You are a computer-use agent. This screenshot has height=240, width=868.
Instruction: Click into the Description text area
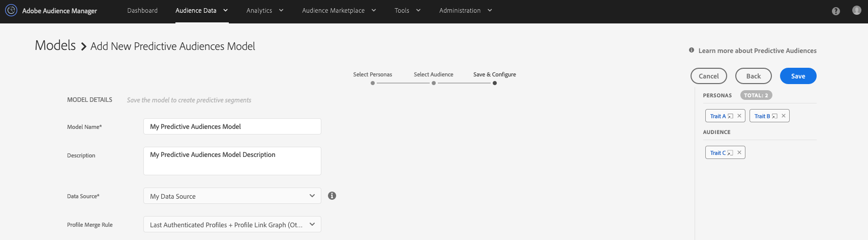[232, 161]
